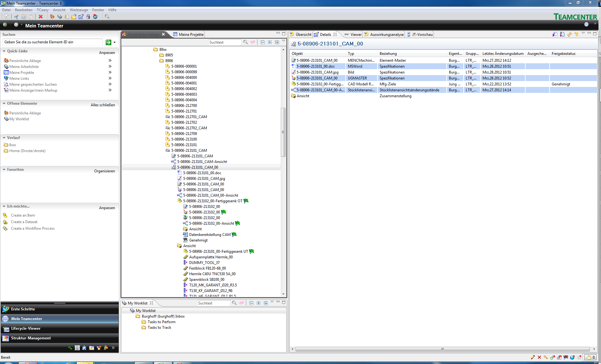Select Hermle C40U TNC530 5A_00 tree item
601x364 pixels.
point(212,274)
